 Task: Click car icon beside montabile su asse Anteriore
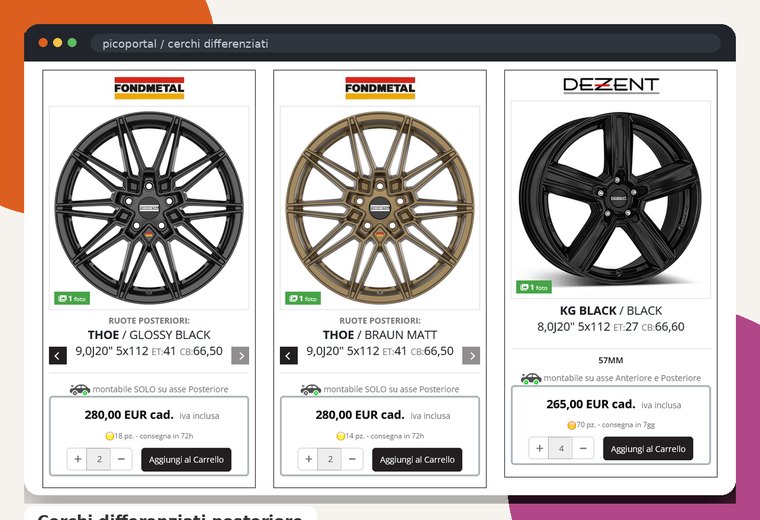point(531,378)
